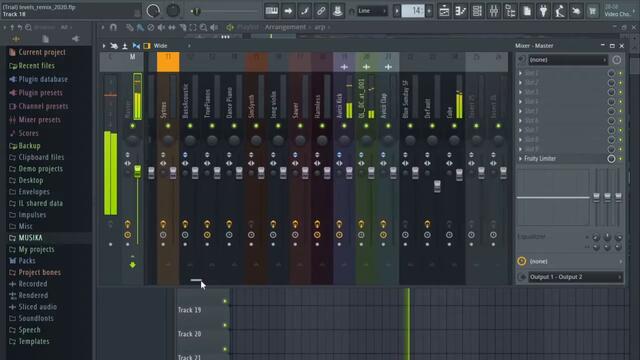Click the Master track volume fader
Image resolution: width=640 pixels, height=360 pixels.
[x=138, y=171]
